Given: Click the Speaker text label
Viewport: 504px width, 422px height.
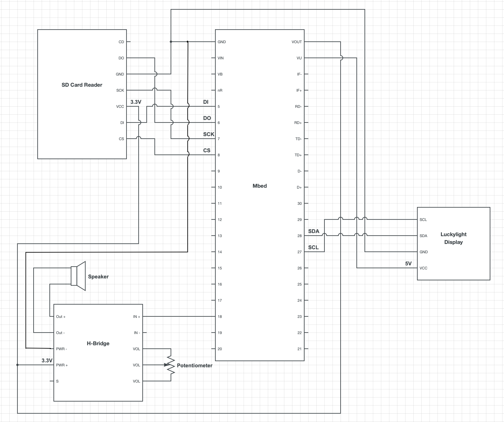Looking at the screenshot, I should coord(98,277).
